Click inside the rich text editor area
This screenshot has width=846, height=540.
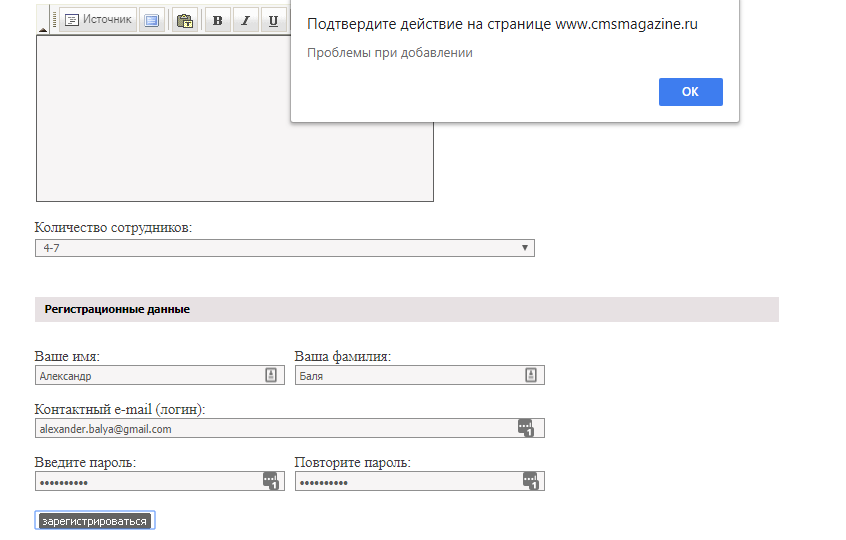[234, 118]
